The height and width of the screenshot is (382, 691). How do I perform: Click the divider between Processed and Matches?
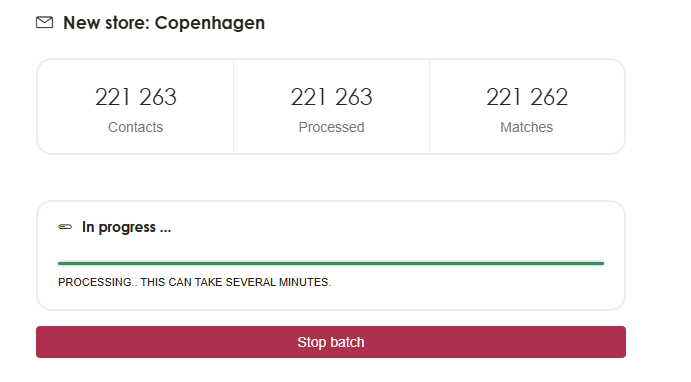point(429,107)
